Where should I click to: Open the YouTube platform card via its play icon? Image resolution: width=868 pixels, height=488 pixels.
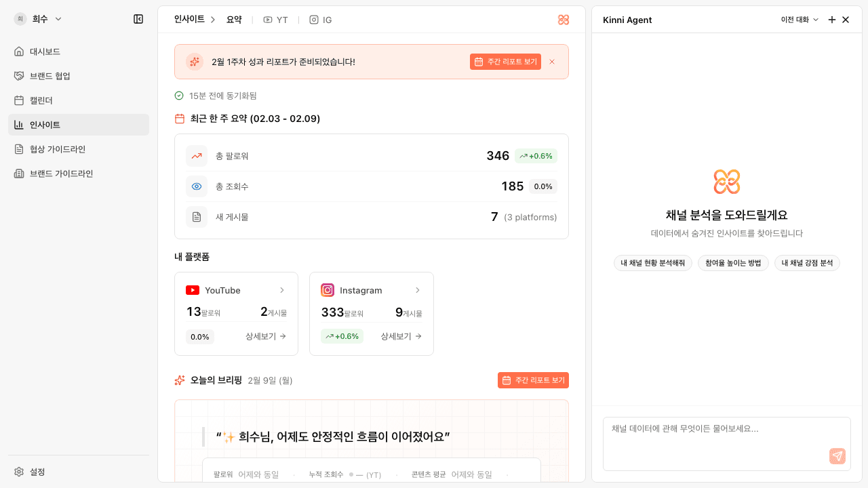pyautogui.click(x=193, y=290)
